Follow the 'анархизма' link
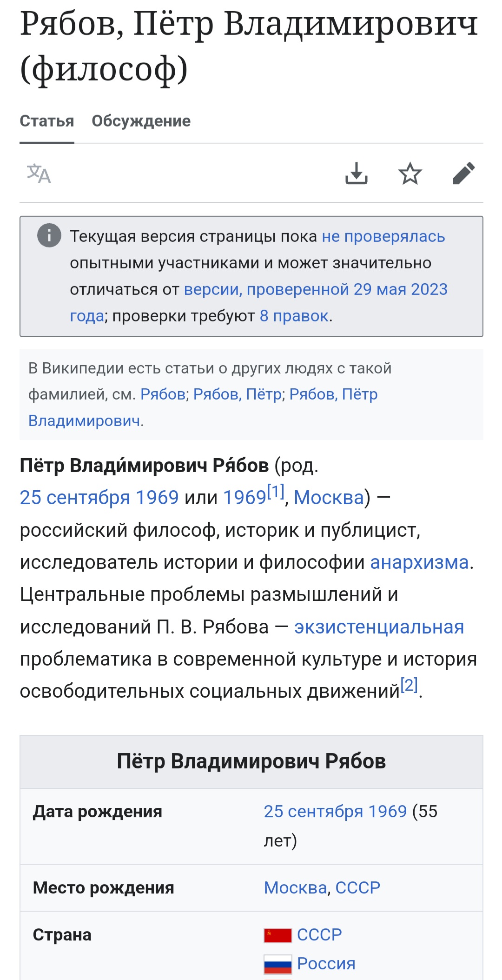This screenshot has height=980, width=502. [x=419, y=562]
